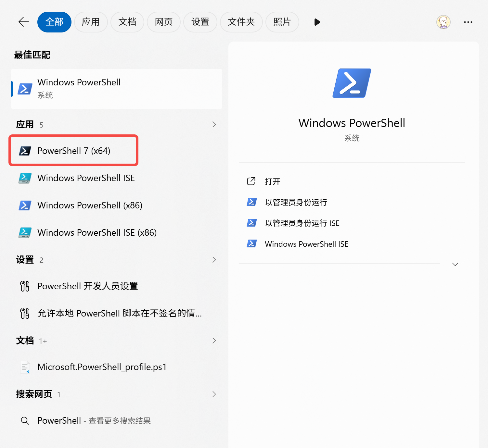Viewport: 488px width, 448px height.
Task: Click the 文档 section heading
Action: (25, 341)
